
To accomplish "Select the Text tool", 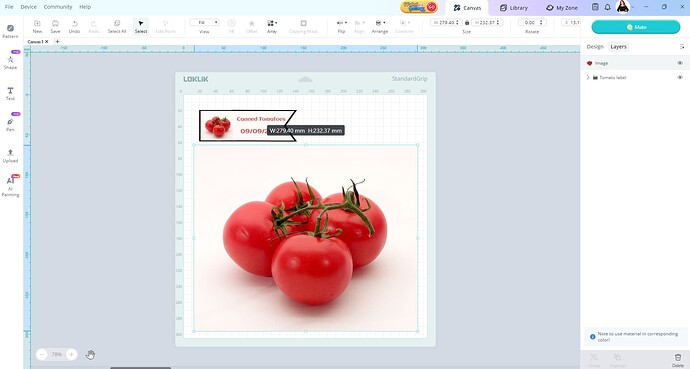I will 10,93.
